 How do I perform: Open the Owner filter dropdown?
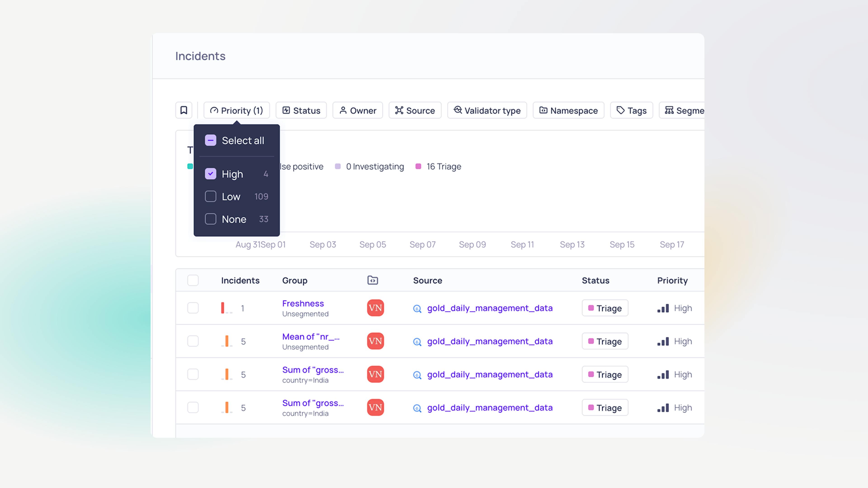point(358,110)
